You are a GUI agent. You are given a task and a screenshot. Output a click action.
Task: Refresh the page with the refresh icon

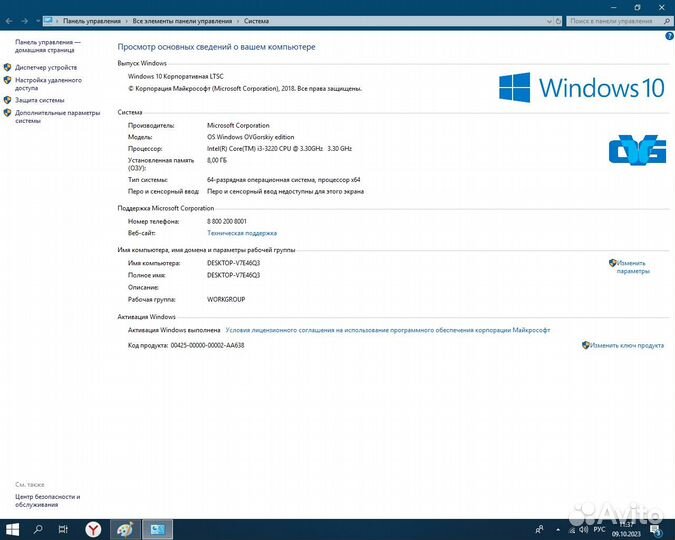[558, 21]
